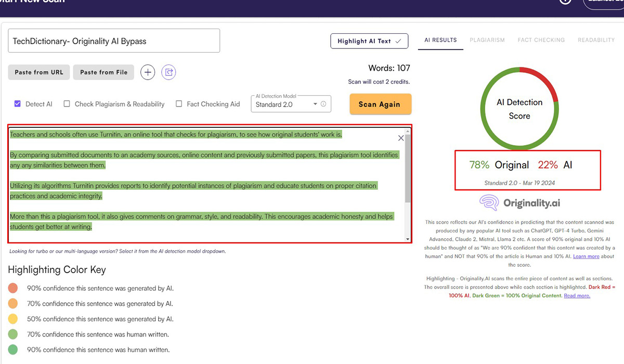Enable Check Plagiarism & Readability checkbox
624x364 pixels.
pyautogui.click(x=67, y=104)
